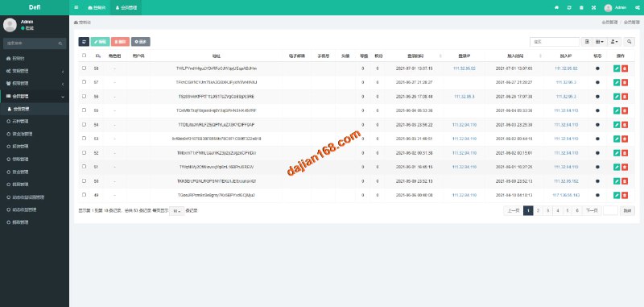Image resolution: width=644 pixels, height=307 pixels.
Task: Click the jump button beside page input
Action: coord(627,211)
